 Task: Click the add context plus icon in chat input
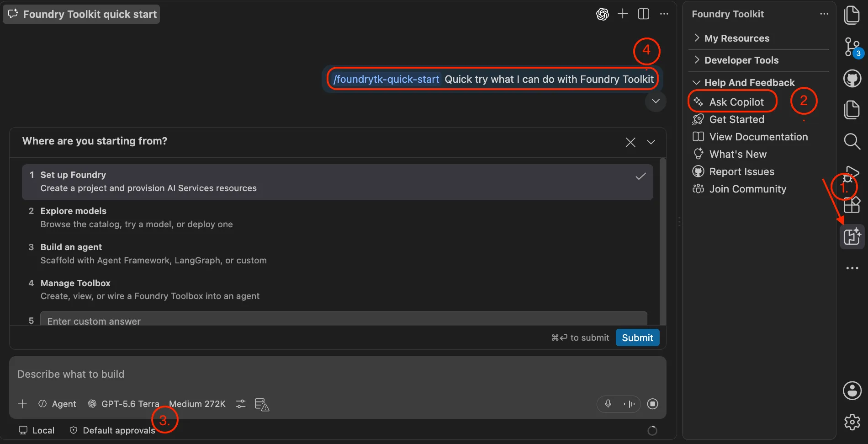click(22, 404)
